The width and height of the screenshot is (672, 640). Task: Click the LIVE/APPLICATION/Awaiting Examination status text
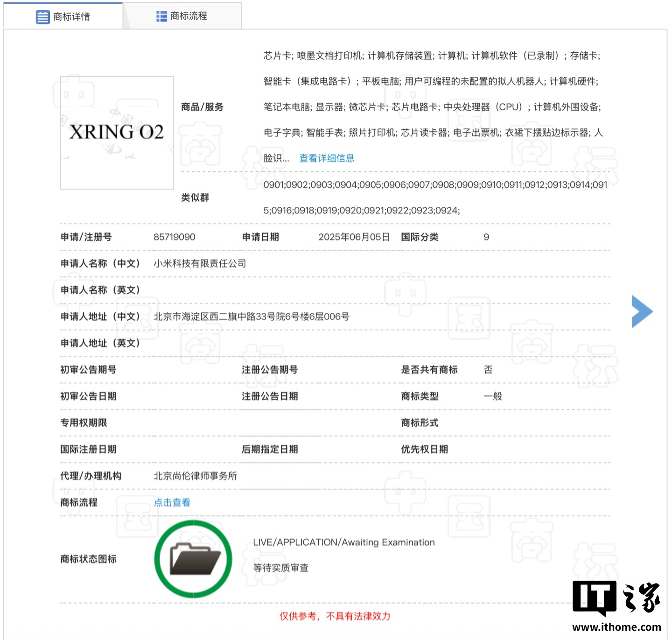[x=343, y=542]
